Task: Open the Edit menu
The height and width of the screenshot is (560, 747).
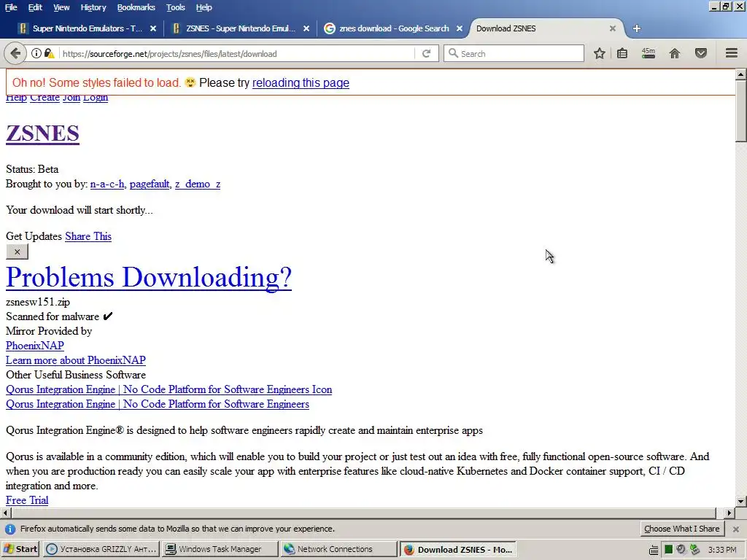Action: [35, 7]
